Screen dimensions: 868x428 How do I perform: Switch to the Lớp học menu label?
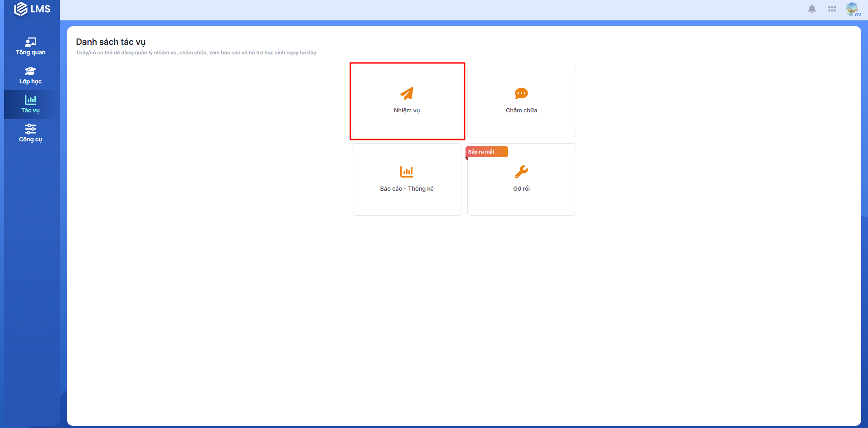30,82
